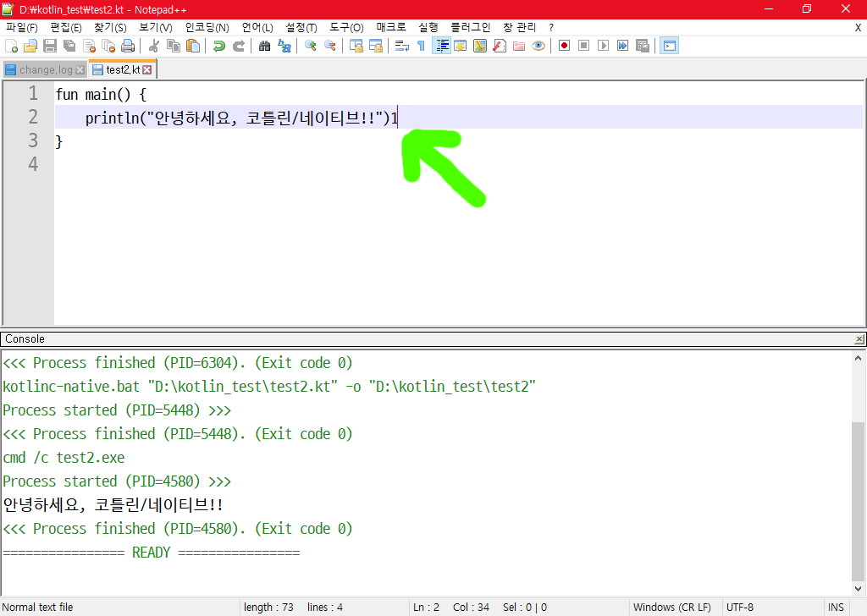Screen dimensions: 867x616
Task: Click the Copy toolbar icon
Action: [173, 46]
